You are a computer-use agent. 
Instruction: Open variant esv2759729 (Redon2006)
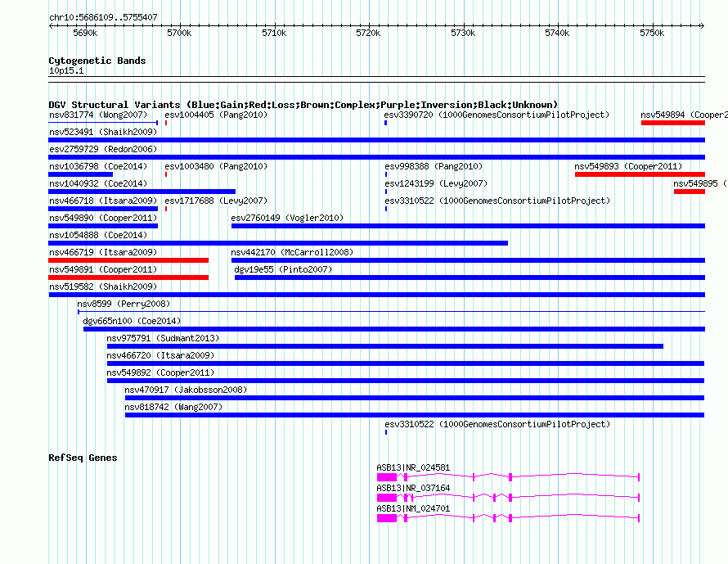coord(103,149)
